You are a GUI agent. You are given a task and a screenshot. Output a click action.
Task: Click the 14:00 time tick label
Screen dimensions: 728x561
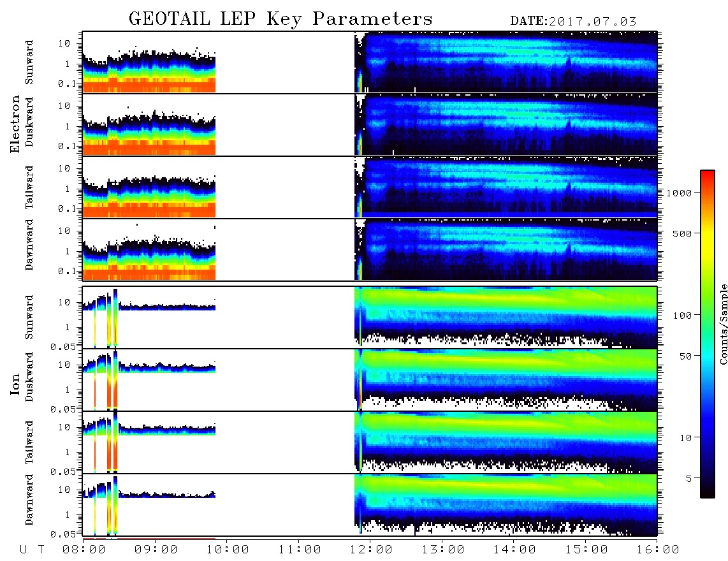514,550
